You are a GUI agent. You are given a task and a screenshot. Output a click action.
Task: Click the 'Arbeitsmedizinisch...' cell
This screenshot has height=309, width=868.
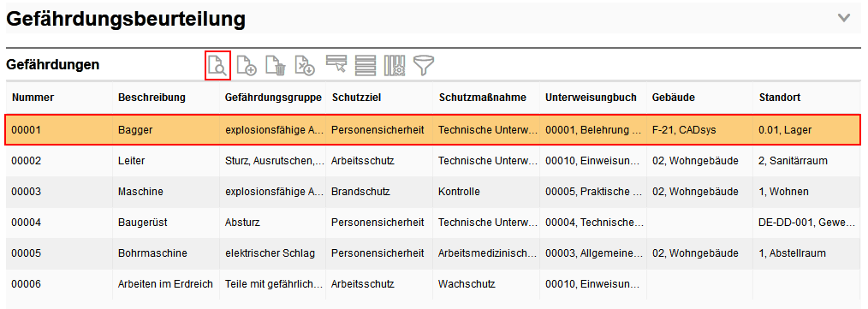coord(486,253)
